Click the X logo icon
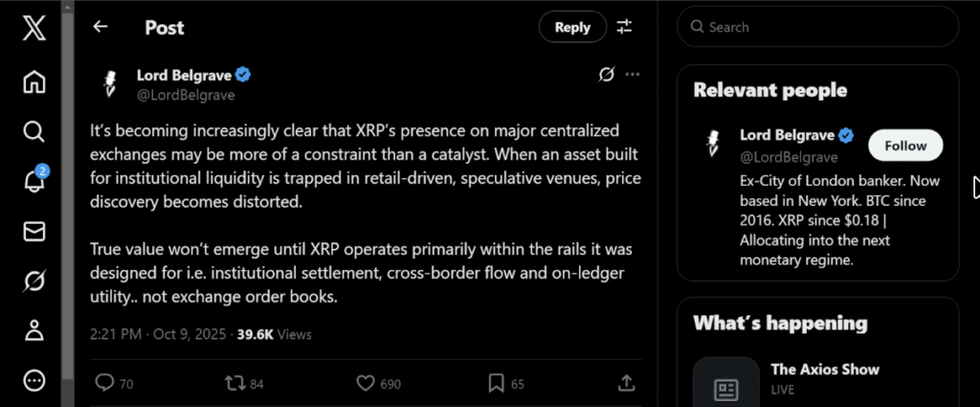 (x=33, y=29)
